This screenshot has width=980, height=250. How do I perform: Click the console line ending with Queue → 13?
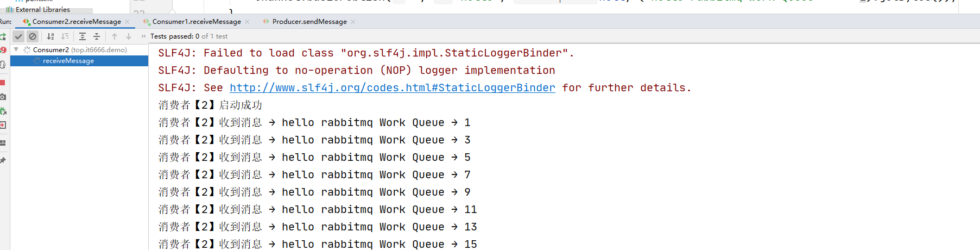coord(318,227)
